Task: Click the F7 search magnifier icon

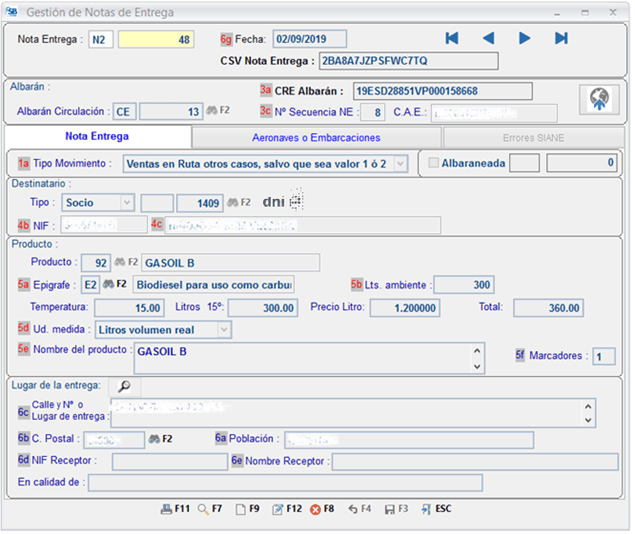Action: coord(203,509)
